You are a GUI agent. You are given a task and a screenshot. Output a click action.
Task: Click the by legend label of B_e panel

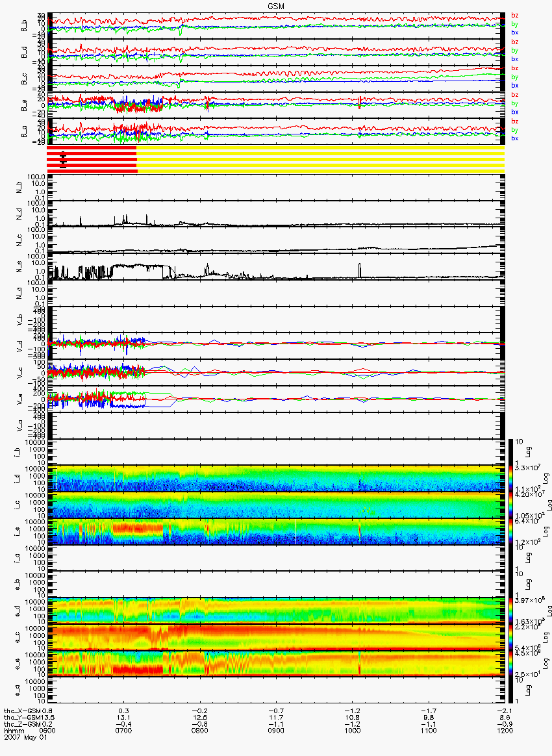515,103
